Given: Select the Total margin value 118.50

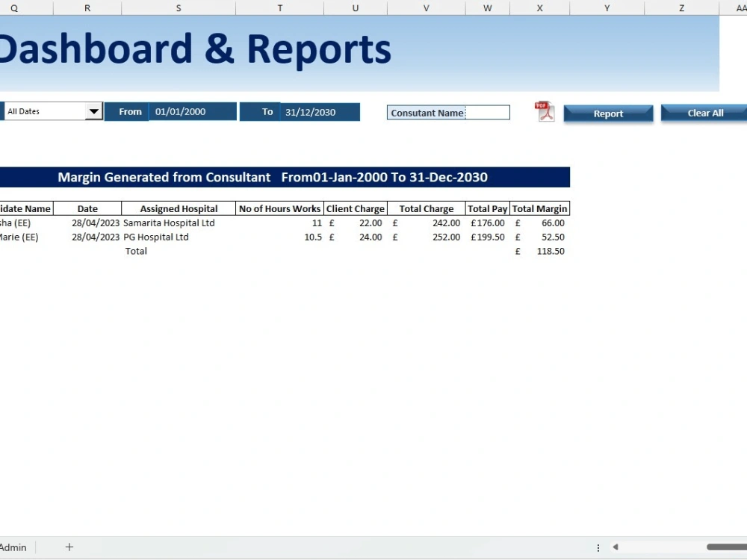Looking at the screenshot, I should [x=551, y=251].
